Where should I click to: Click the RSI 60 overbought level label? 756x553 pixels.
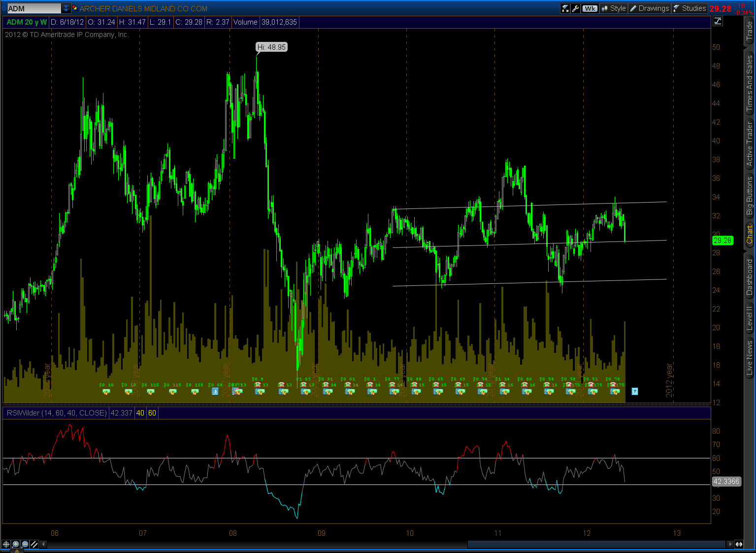152,413
